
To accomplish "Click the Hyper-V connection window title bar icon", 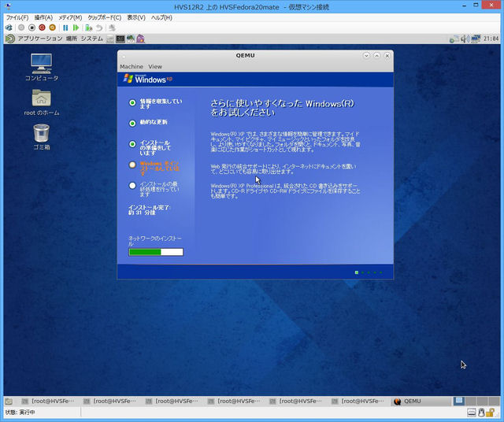I will pos(9,6).
